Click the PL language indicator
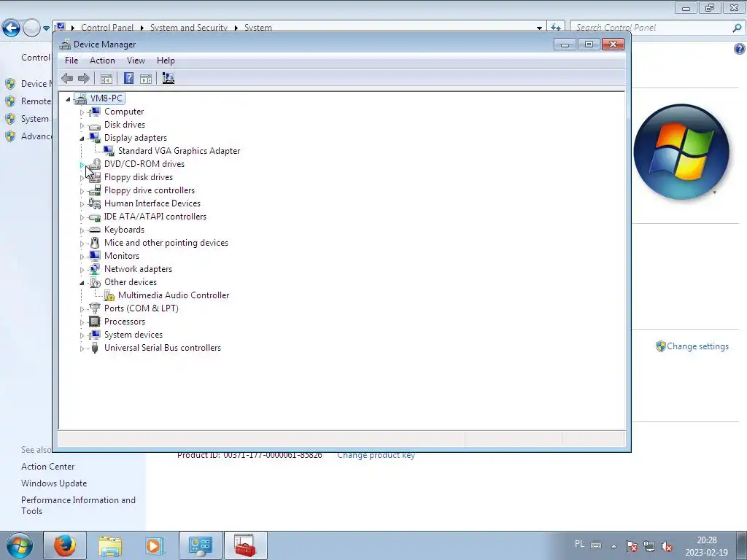Image resolution: width=747 pixels, height=560 pixels. pyautogui.click(x=579, y=544)
